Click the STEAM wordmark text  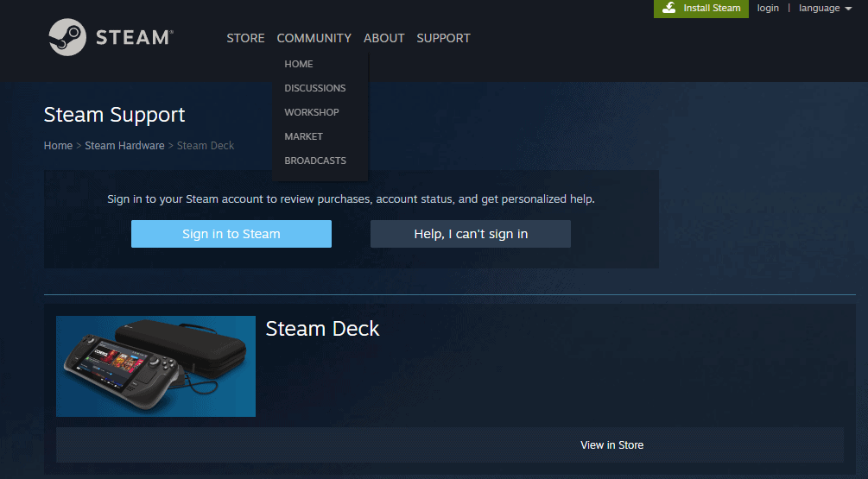pos(134,38)
